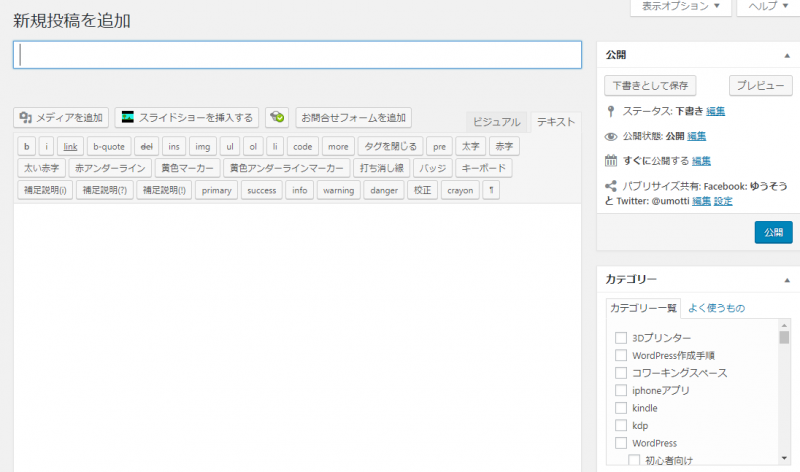Click the メディアを追加 media button
The height and width of the screenshot is (472, 800).
[61, 117]
